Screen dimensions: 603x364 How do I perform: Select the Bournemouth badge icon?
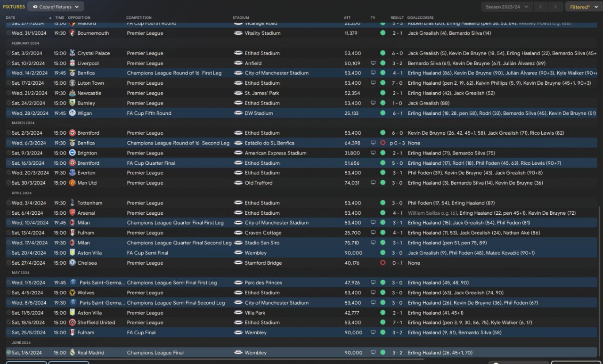[72, 33]
